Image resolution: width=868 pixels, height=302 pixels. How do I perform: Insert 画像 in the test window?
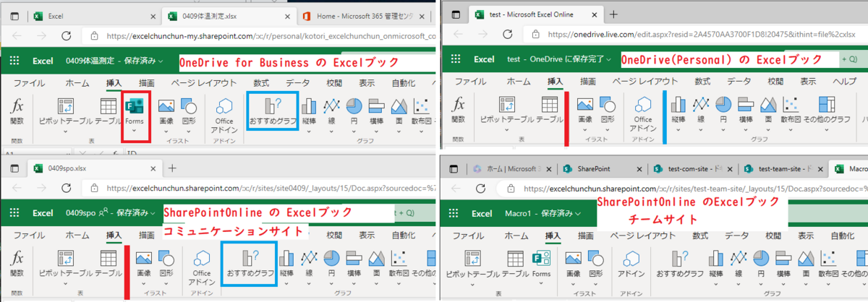click(587, 110)
